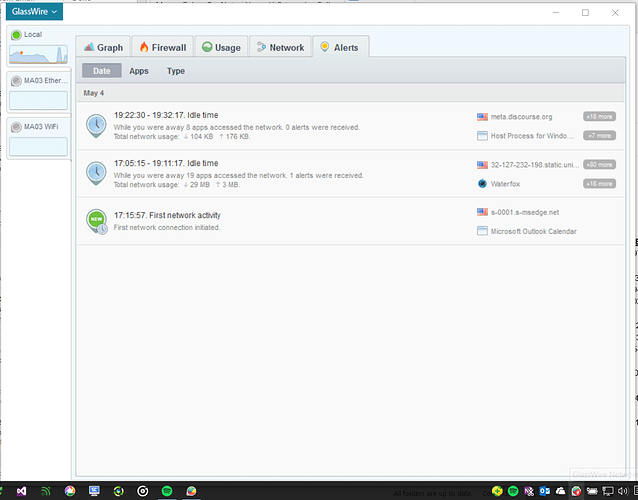Select the Network tab
638x500 pixels.
click(280, 47)
